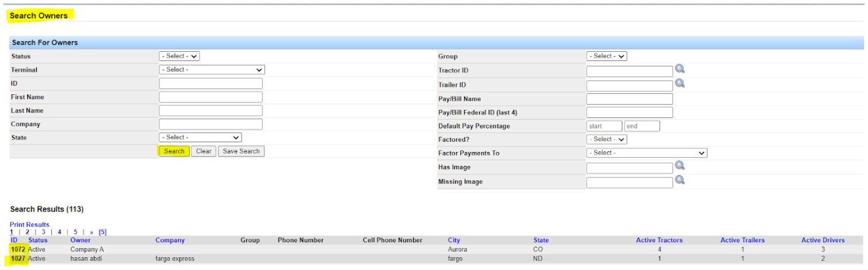868x270 pixels.
Task: Go to results page 2
Action: click(x=27, y=232)
